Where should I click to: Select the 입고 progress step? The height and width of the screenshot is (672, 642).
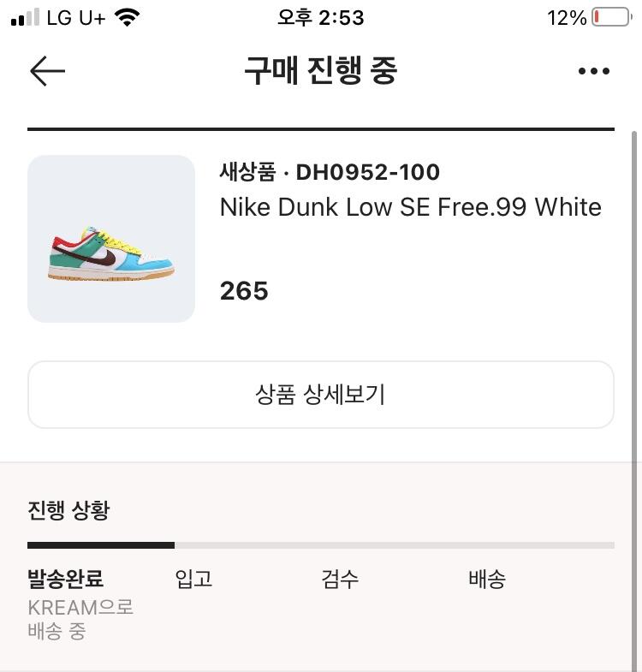(193, 579)
